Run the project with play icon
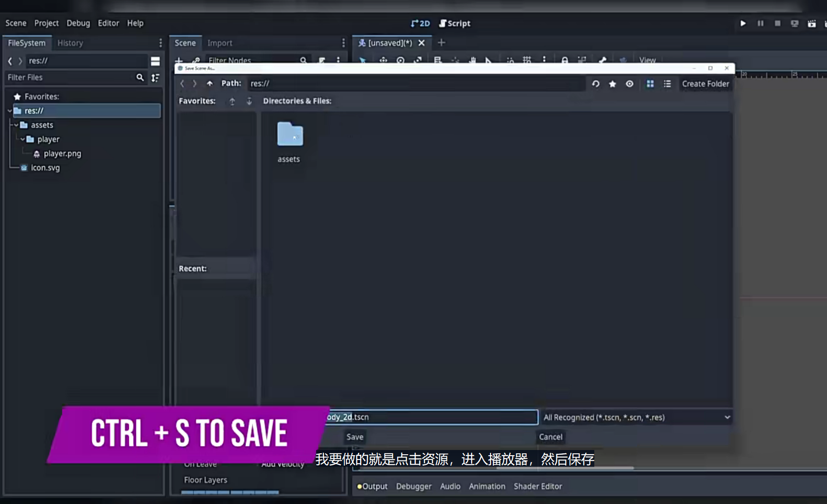 coord(743,23)
